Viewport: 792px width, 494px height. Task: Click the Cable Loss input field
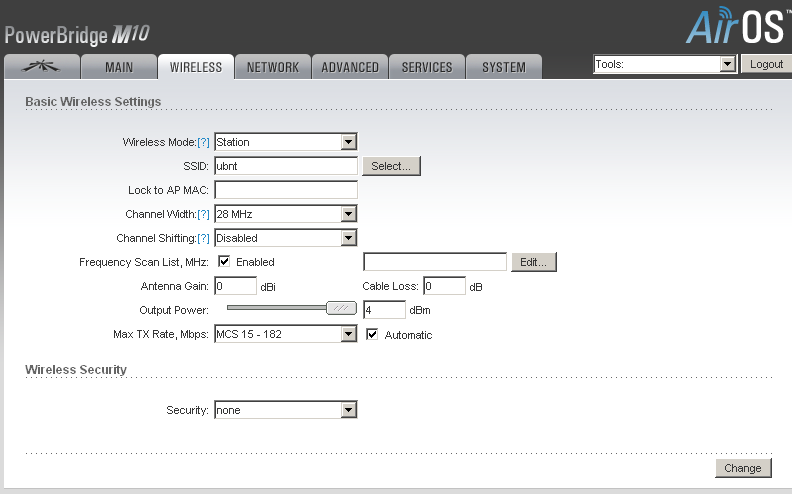(444, 286)
